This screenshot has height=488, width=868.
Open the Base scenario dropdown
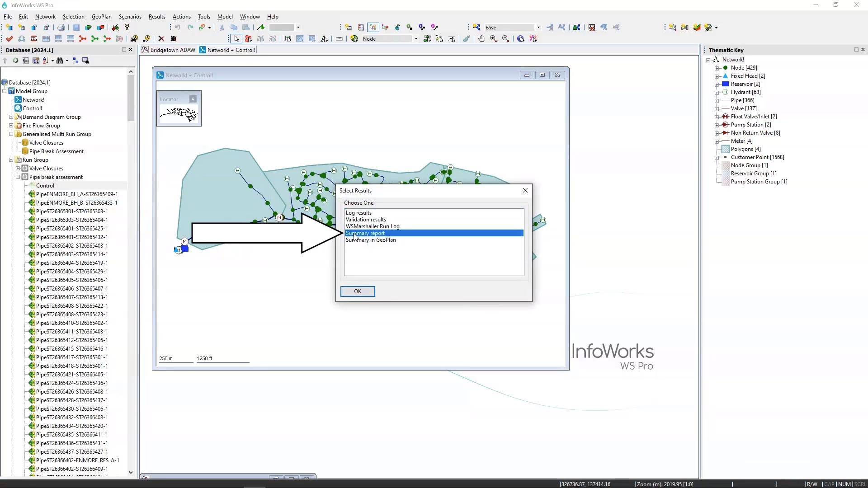[x=538, y=28]
